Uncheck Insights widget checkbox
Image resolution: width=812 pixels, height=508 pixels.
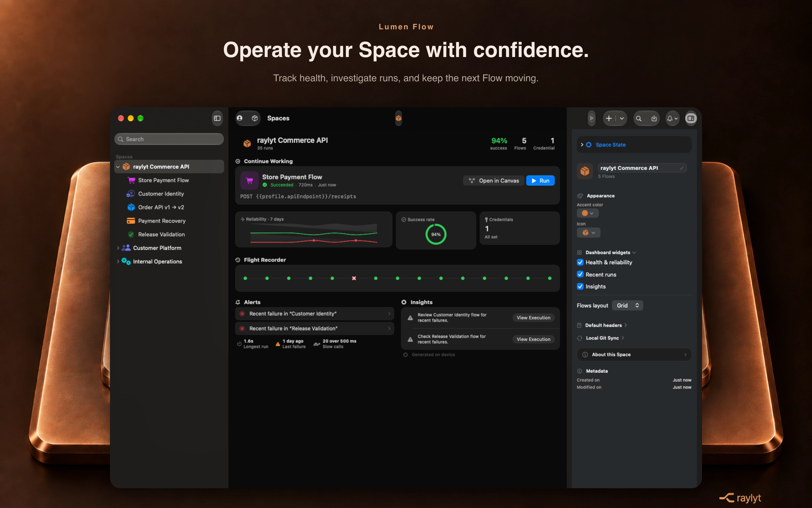(580, 286)
